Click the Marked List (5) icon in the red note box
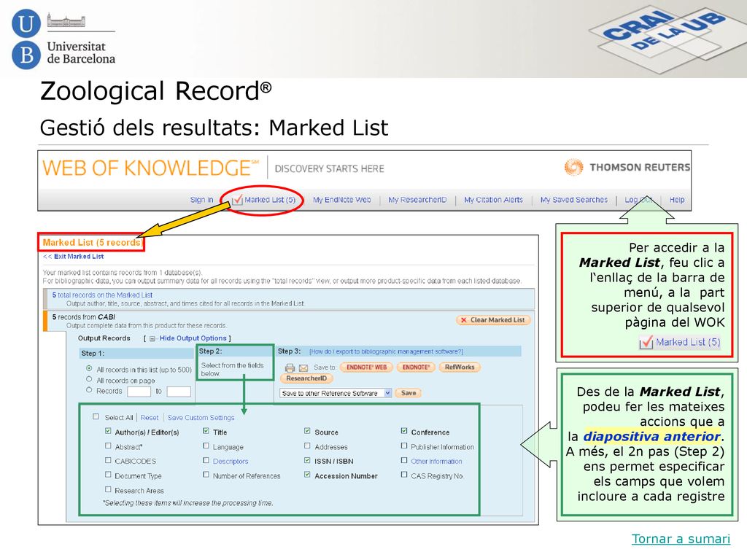This screenshot has height=560, width=747. [646, 342]
